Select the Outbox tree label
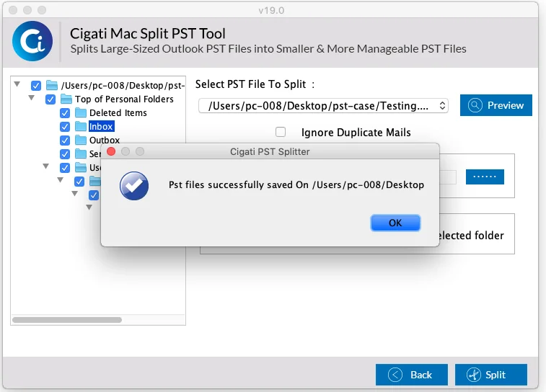 [x=105, y=141]
